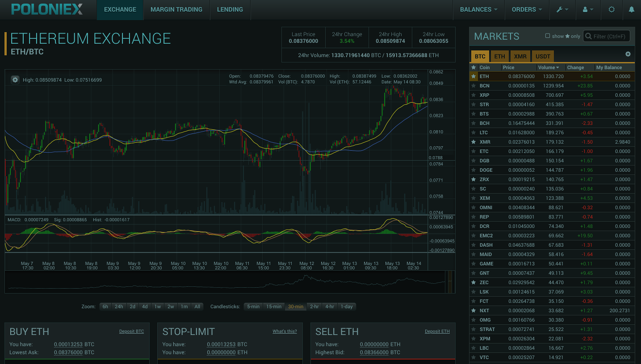Open markets panel settings gear
Screen dimensions: 641x364
point(628,54)
